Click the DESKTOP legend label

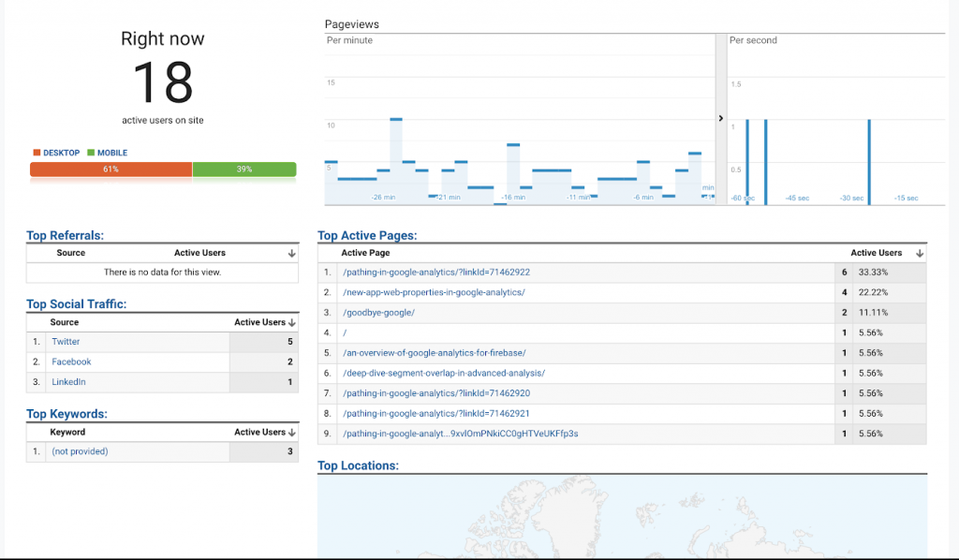(61, 153)
